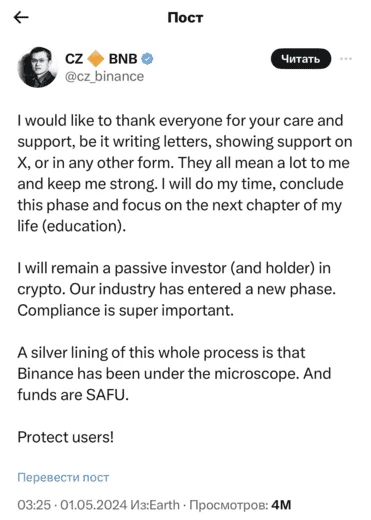Follow the account with Читать button
The width and height of the screenshot is (371, 520).
tap(301, 59)
